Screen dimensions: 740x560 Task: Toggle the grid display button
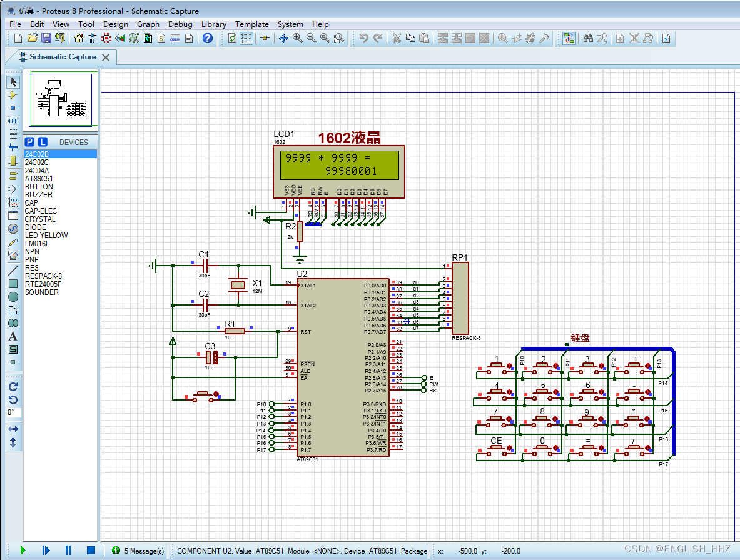246,39
